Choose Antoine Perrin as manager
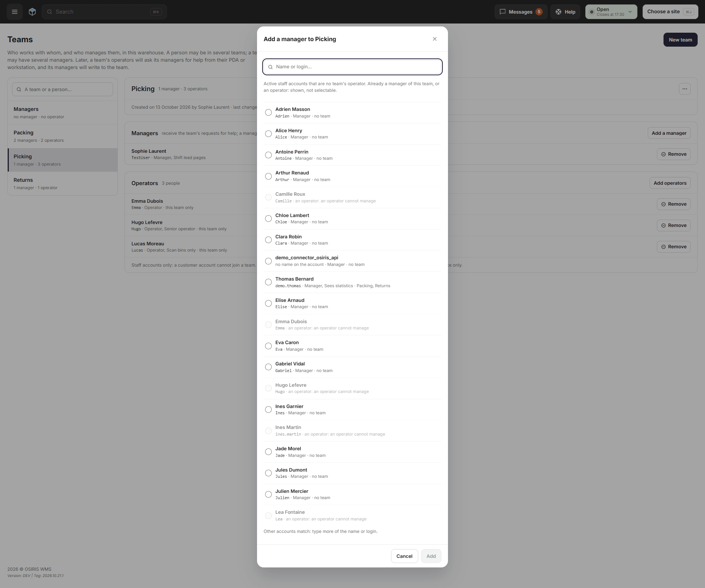Screen dimensions: 705x588 (268, 155)
